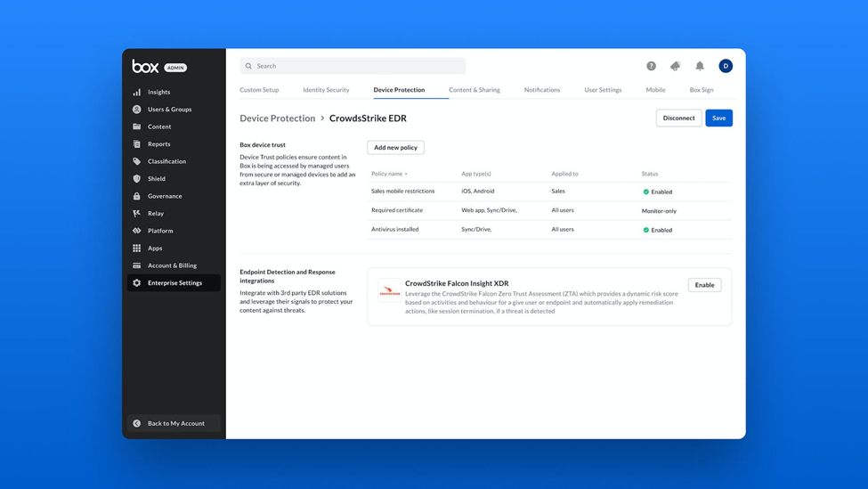Click the CrowdsStrike EDR breadcrumb title
868x489 pixels.
(x=369, y=118)
